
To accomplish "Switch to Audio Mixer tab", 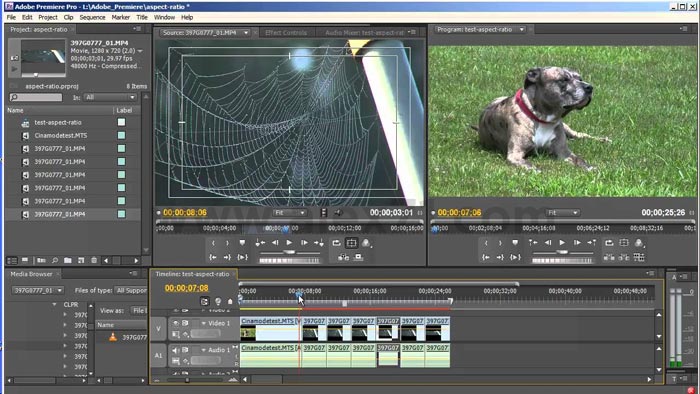I will tap(365, 33).
